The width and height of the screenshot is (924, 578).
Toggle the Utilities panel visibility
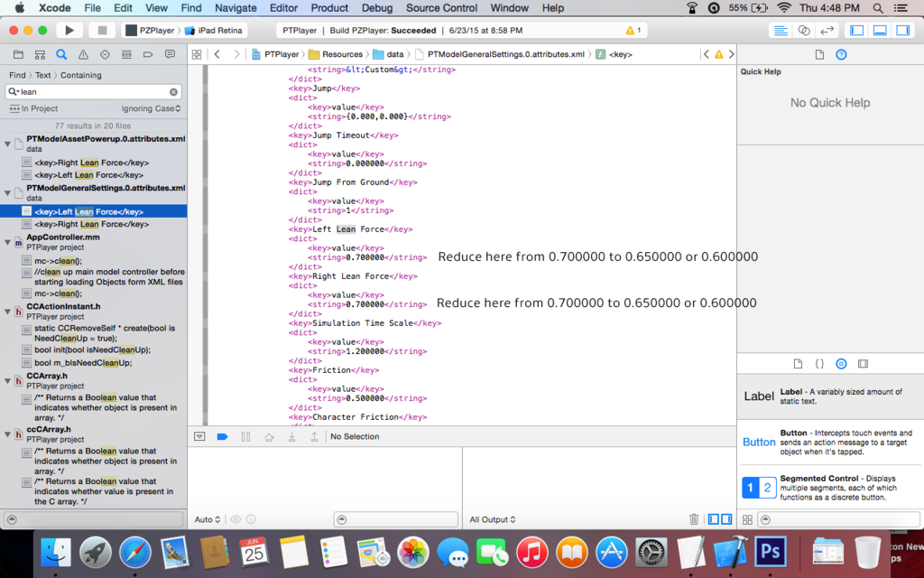pyautogui.click(x=902, y=30)
